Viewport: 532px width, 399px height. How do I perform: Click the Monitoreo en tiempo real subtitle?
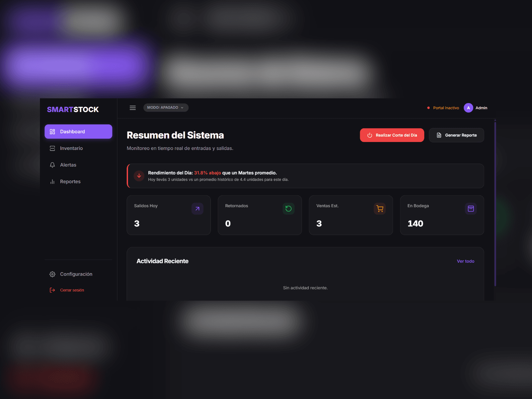click(x=180, y=148)
